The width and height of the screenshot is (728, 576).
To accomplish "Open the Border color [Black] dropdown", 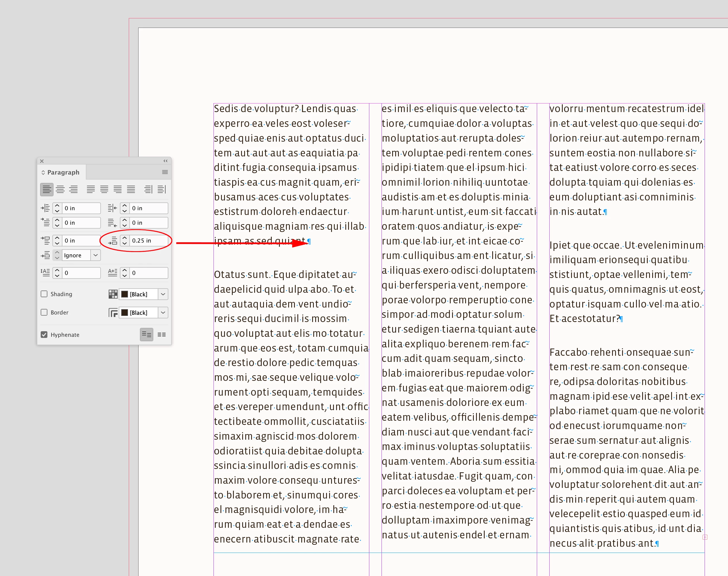I will pos(163,313).
